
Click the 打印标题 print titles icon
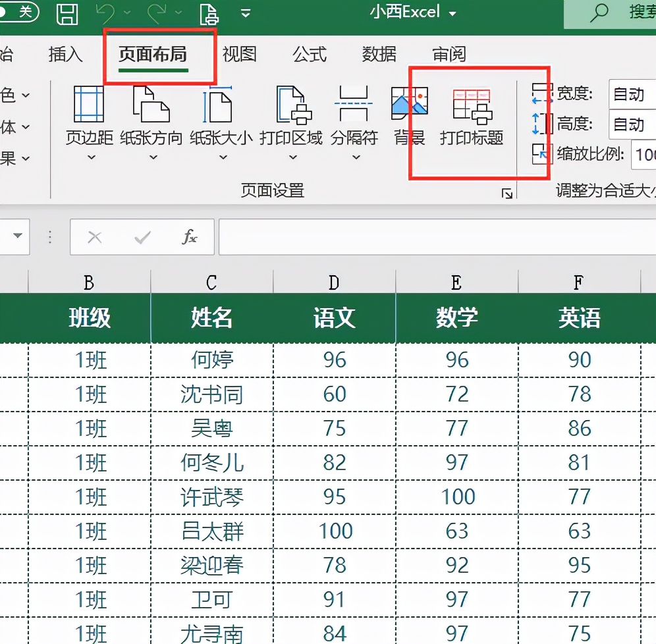pyautogui.click(x=472, y=106)
